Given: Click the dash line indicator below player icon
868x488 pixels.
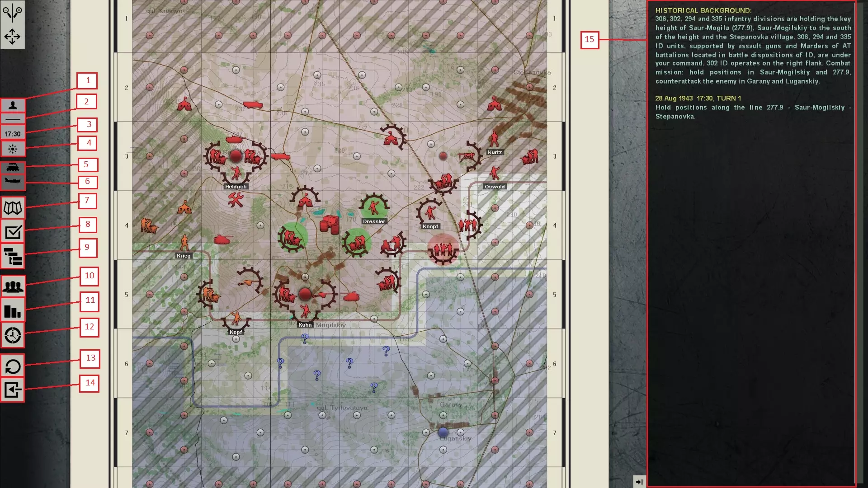Looking at the screenshot, I should click(x=13, y=119).
